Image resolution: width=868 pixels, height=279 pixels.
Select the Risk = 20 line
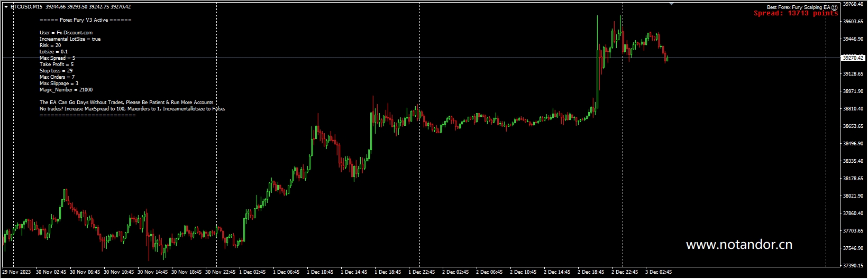pyautogui.click(x=50, y=45)
